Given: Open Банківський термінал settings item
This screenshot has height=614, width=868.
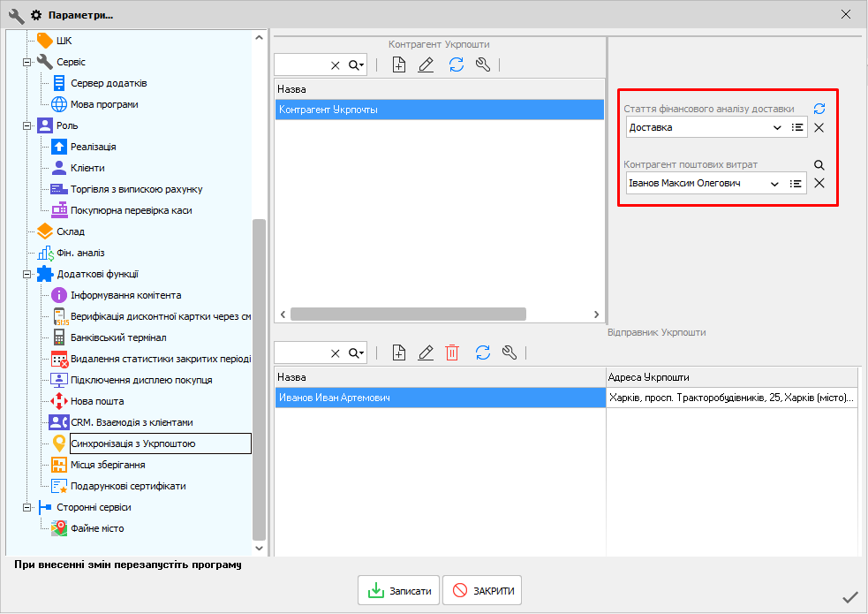Looking at the screenshot, I should (x=118, y=337).
